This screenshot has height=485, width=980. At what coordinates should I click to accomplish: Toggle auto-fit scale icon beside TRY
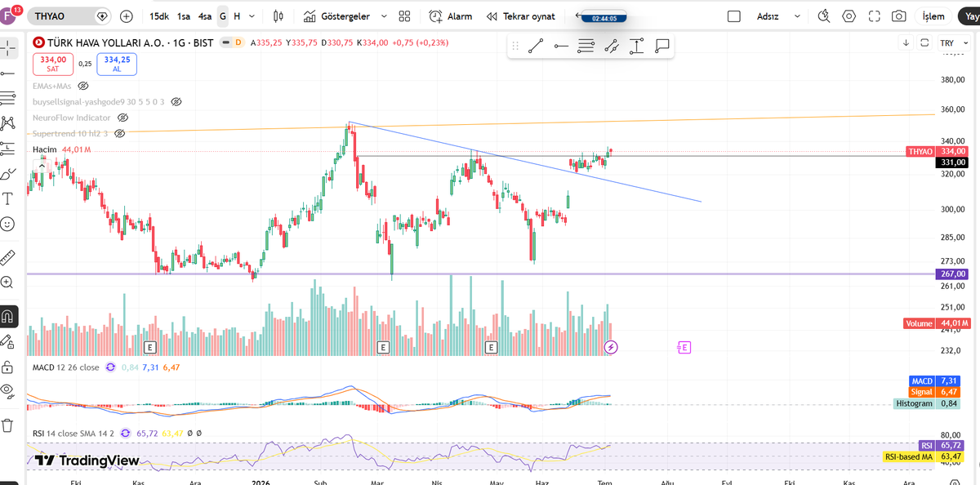coord(924,42)
